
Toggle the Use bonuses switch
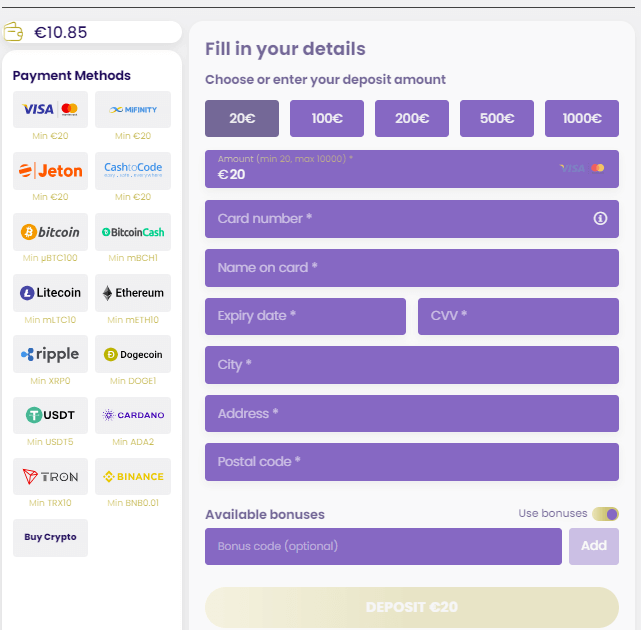[x=605, y=514]
